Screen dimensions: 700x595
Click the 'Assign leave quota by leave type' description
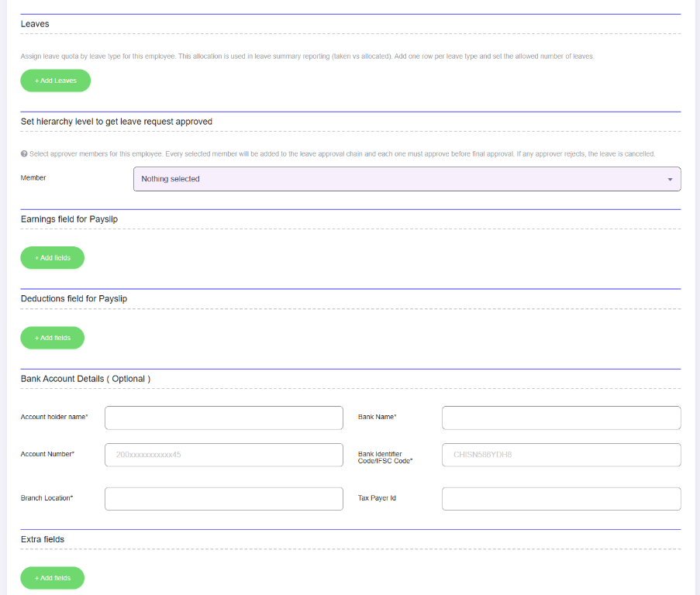click(307, 57)
